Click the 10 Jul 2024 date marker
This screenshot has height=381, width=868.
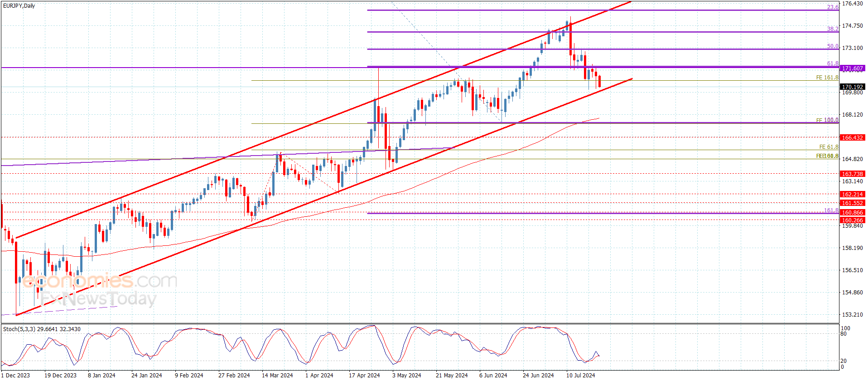pos(580,375)
